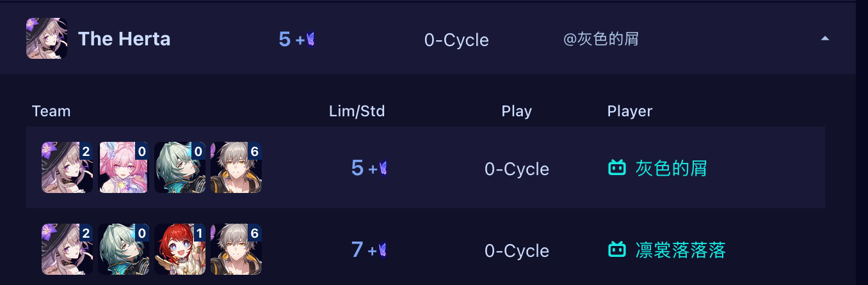
Task: Click the green-haired character in the second team
Action: 124,249
